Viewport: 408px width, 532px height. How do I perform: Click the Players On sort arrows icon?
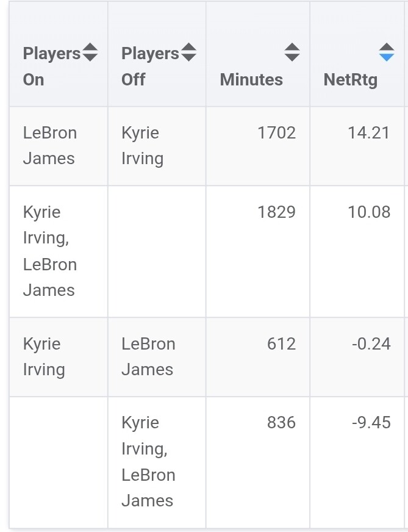point(90,52)
